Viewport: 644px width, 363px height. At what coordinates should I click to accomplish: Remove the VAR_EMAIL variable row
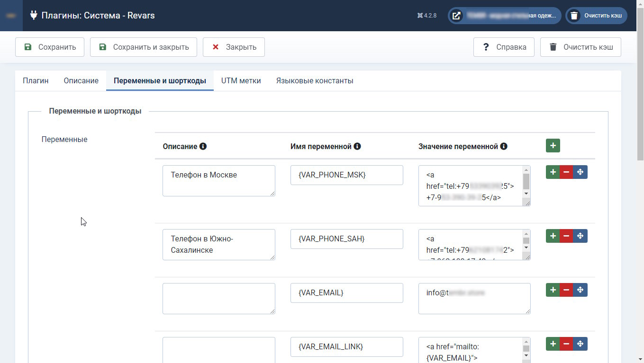click(566, 290)
